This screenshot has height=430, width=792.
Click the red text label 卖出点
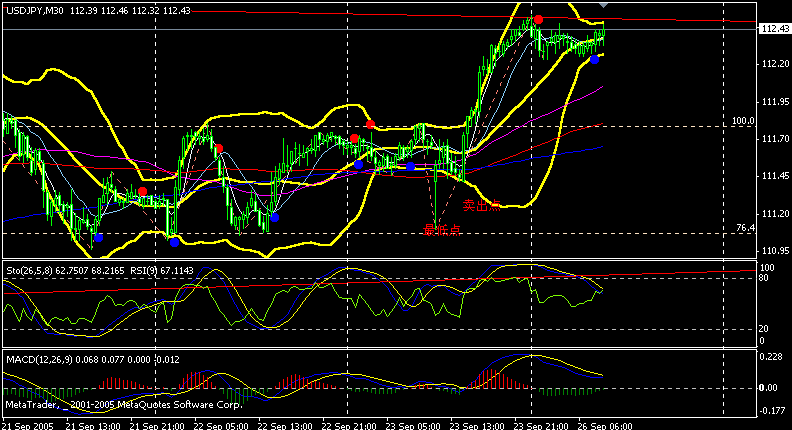tap(481, 205)
